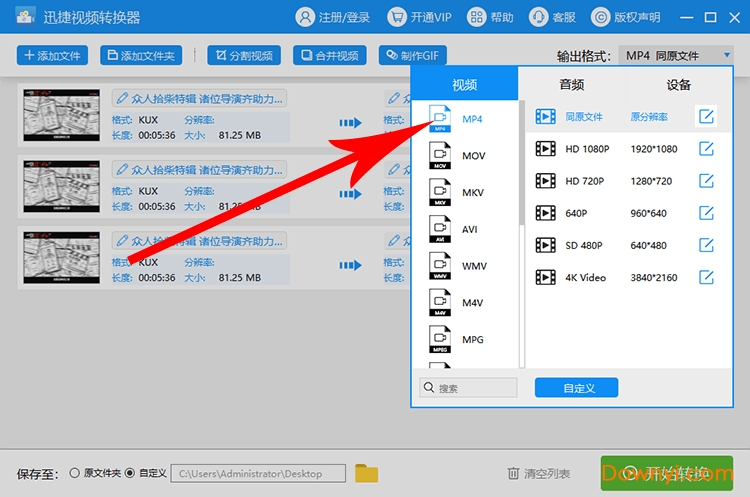The height and width of the screenshot is (497, 750).
Task: Rename the third video's title
Action: [199, 241]
